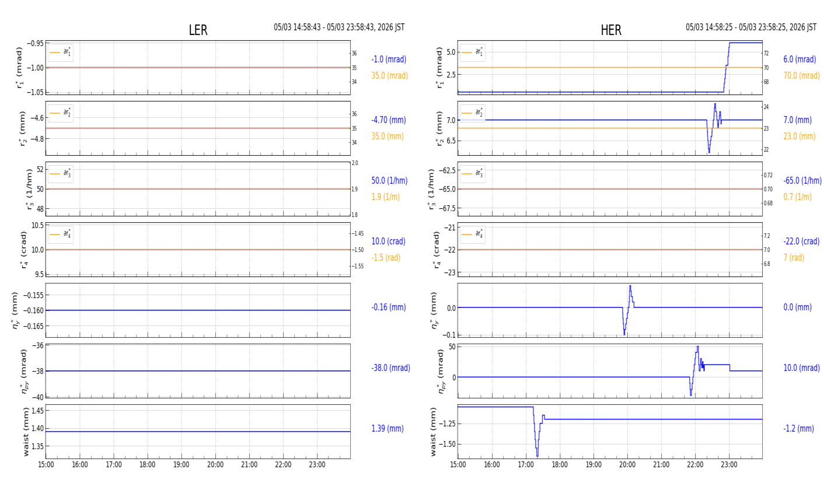Click LER value -1.5 (rad)
Viewport: 824px width, 504px height.
(x=386, y=258)
